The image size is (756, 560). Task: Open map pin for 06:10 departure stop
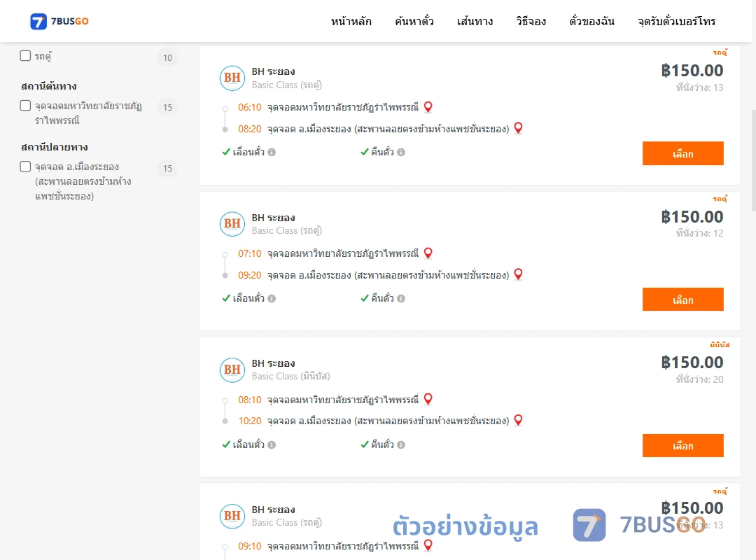(x=428, y=107)
